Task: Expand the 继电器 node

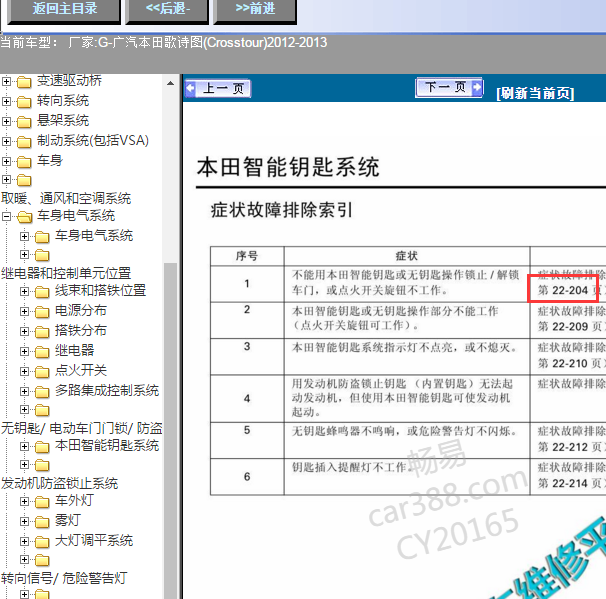Action: point(24,351)
